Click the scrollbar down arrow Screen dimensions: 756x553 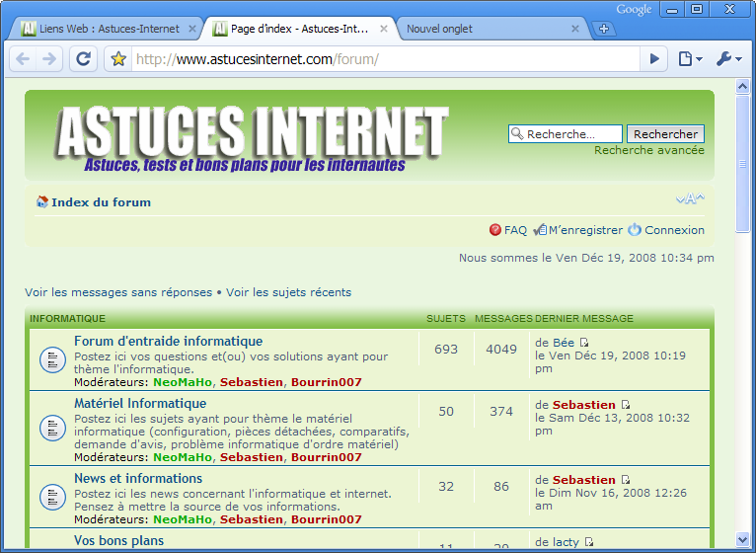pos(742,539)
